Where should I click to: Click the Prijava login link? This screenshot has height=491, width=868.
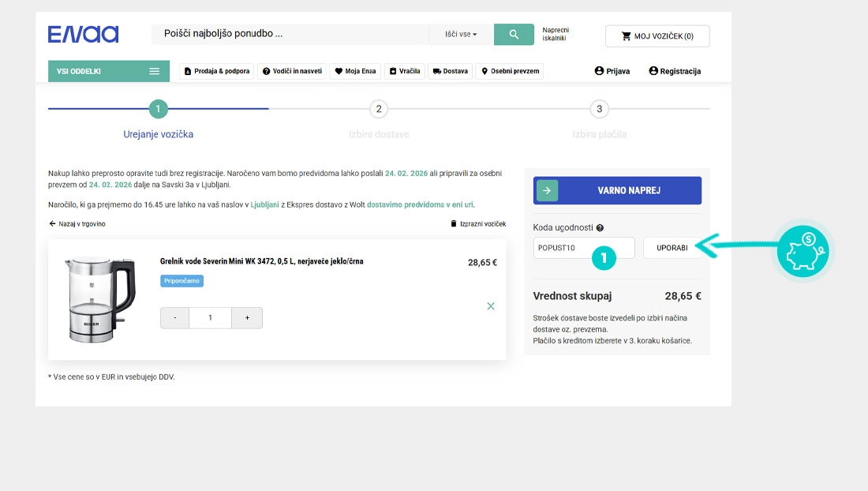612,71
